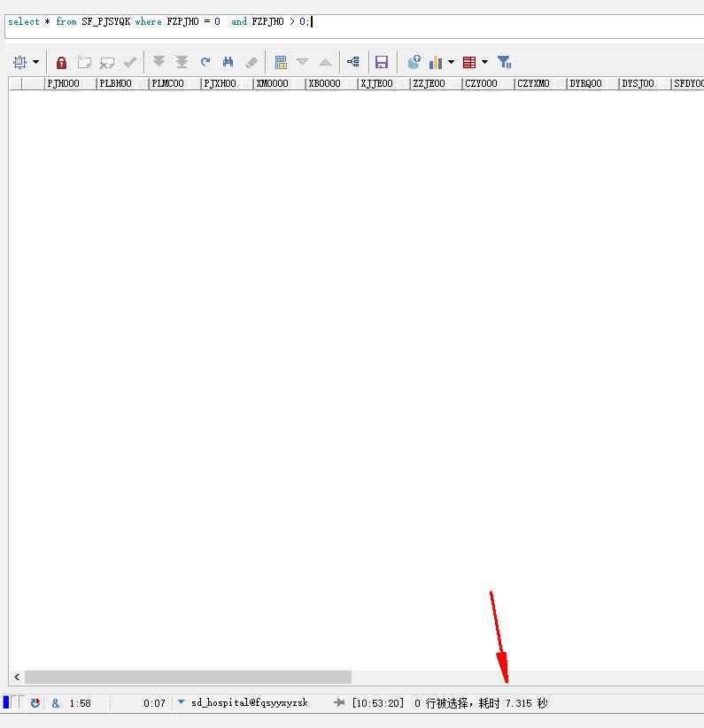This screenshot has width=704, height=728.
Task: Click the circular refresh icon in status bar
Action: 35,703
